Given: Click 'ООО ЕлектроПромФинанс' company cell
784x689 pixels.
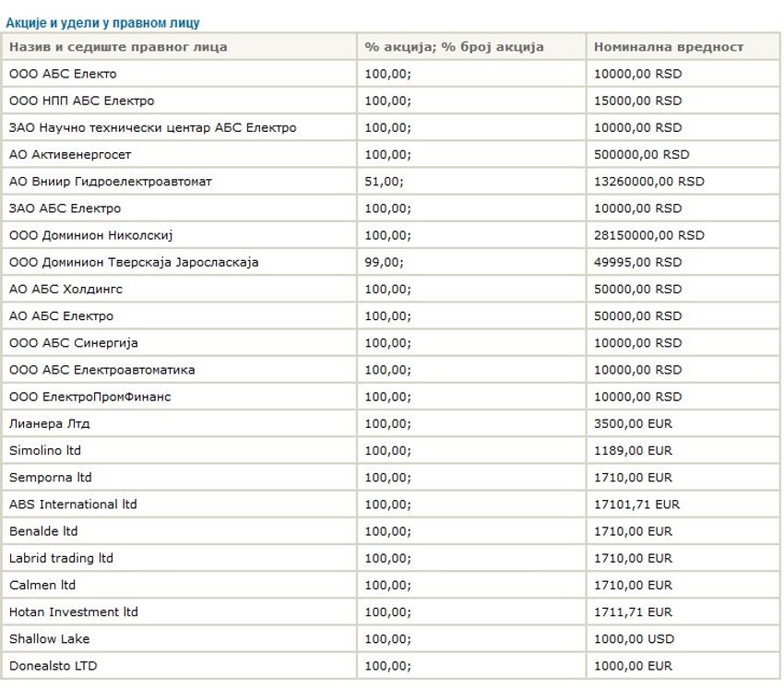Looking at the screenshot, I should click(89, 397).
